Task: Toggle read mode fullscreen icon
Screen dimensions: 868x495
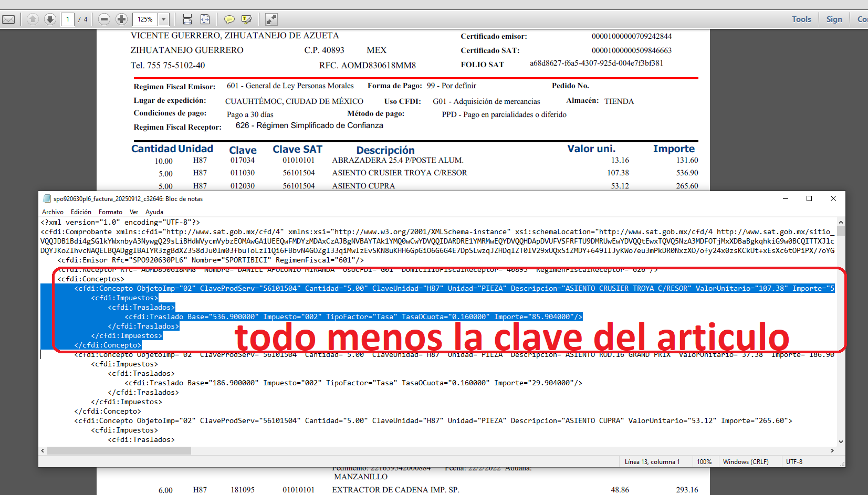Action: pyautogui.click(x=271, y=19)
